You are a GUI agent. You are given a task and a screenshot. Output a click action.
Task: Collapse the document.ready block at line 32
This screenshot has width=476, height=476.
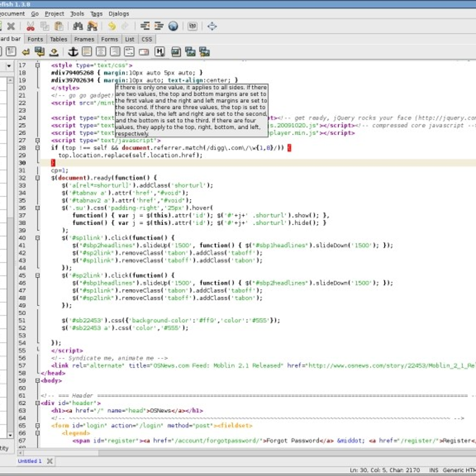(37, 178)
